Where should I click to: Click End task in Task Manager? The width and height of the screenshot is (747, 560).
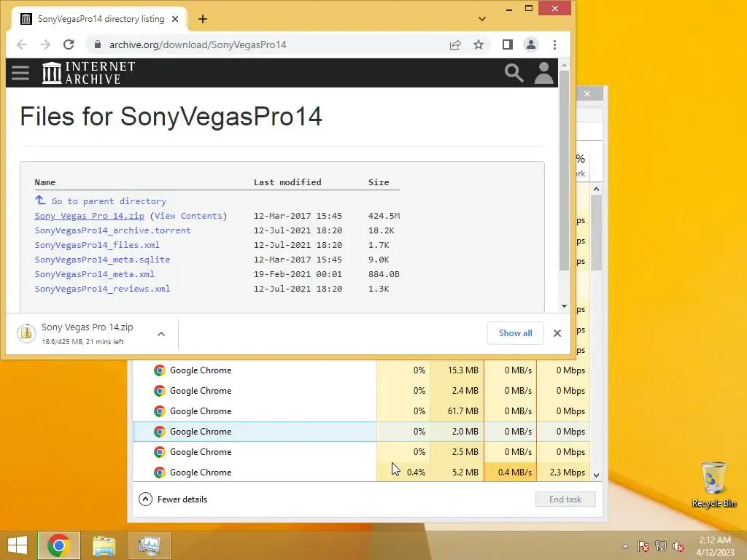[x=565, y=499]
